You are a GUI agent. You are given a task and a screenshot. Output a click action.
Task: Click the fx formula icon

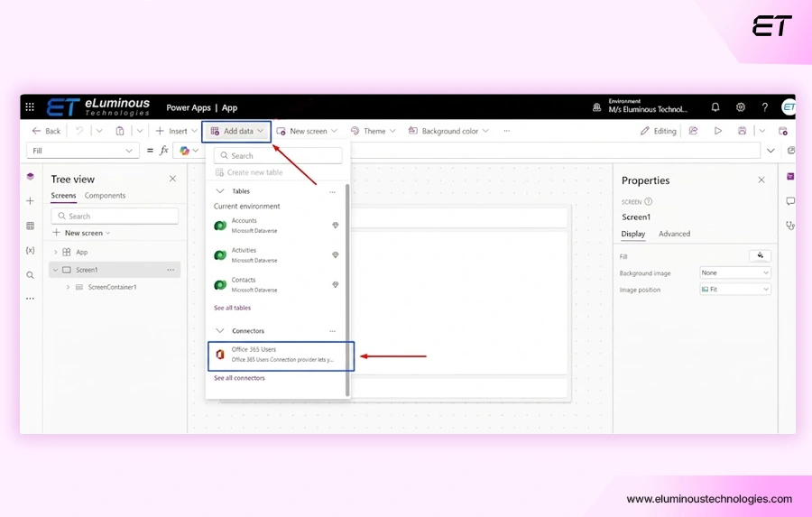coord(163,151)
